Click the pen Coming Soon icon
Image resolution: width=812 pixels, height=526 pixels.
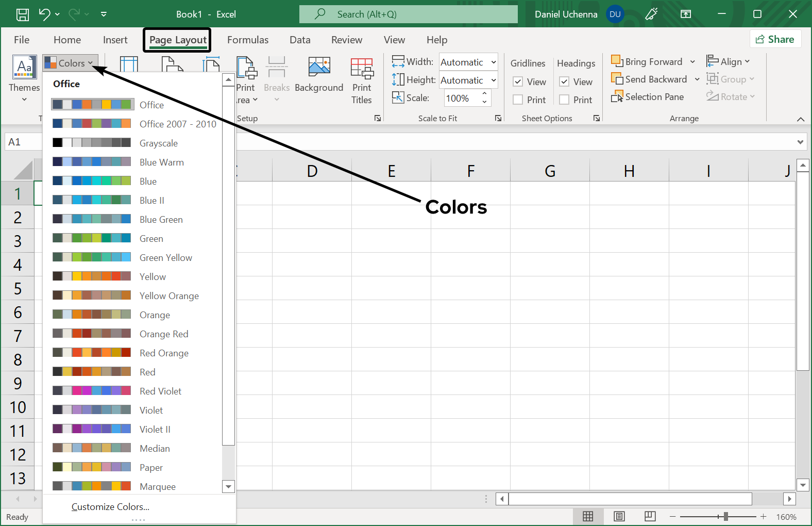pos(652,14)
